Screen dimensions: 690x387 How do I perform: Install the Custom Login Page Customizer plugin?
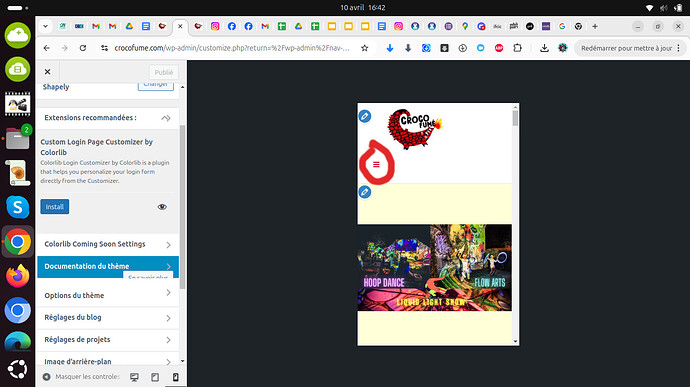click(x=55, y=206)
